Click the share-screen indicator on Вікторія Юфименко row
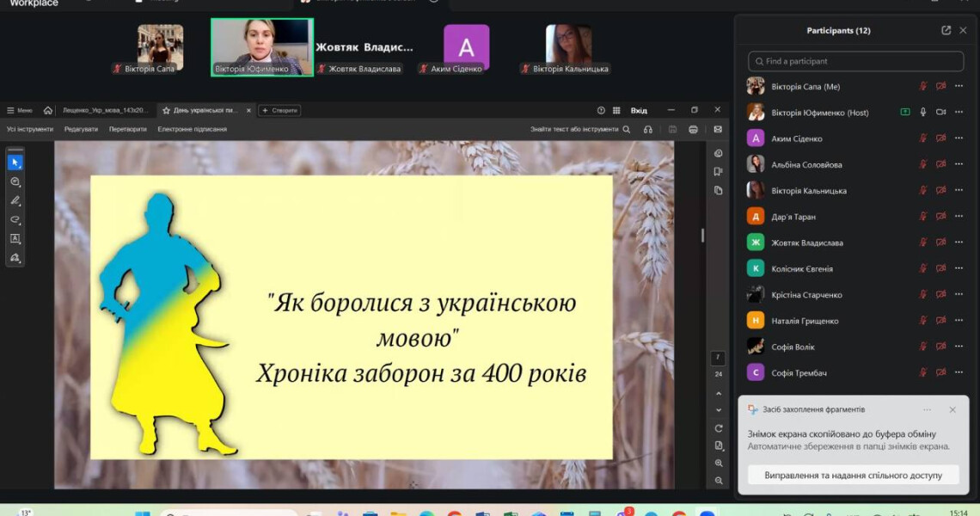 905,112
